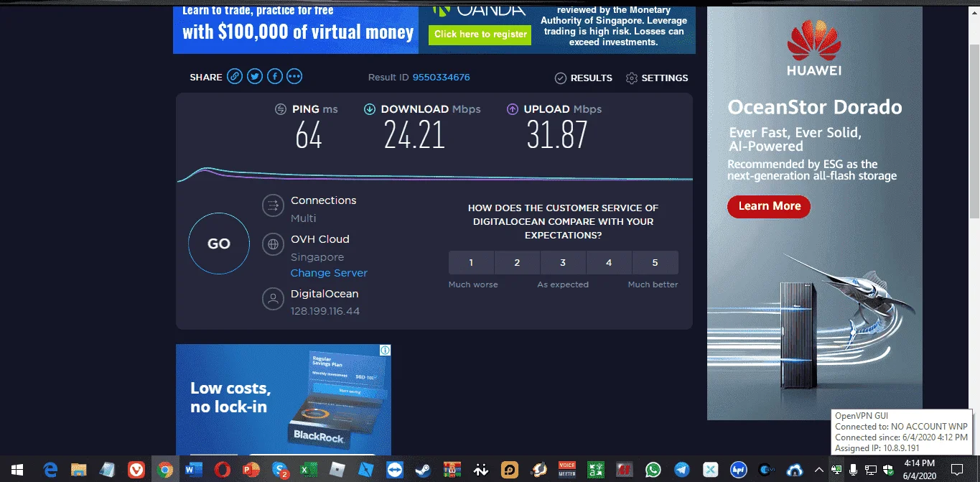Click the DigitalOcean provider user icon

(x=273, y=299)
